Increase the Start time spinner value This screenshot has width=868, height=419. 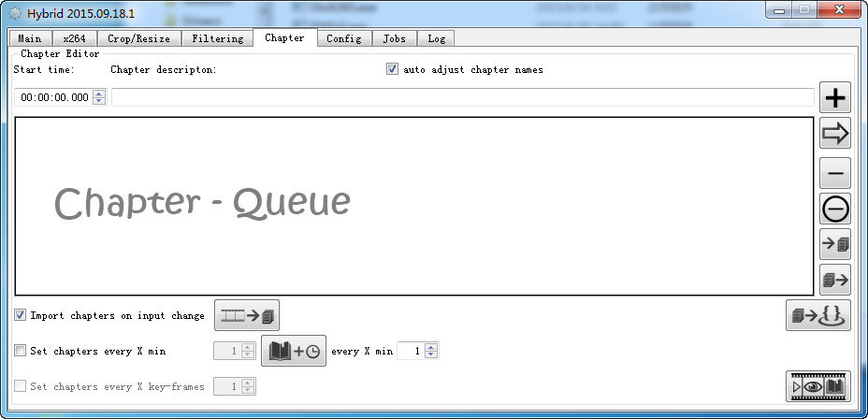click(x=99, y=94)
